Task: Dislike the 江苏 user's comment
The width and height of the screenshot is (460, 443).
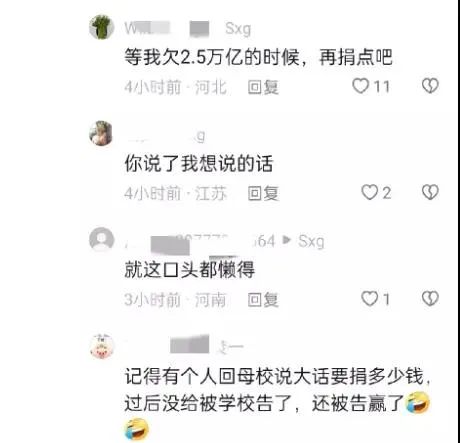Action: pyautogui.click(x=430, y=192)
